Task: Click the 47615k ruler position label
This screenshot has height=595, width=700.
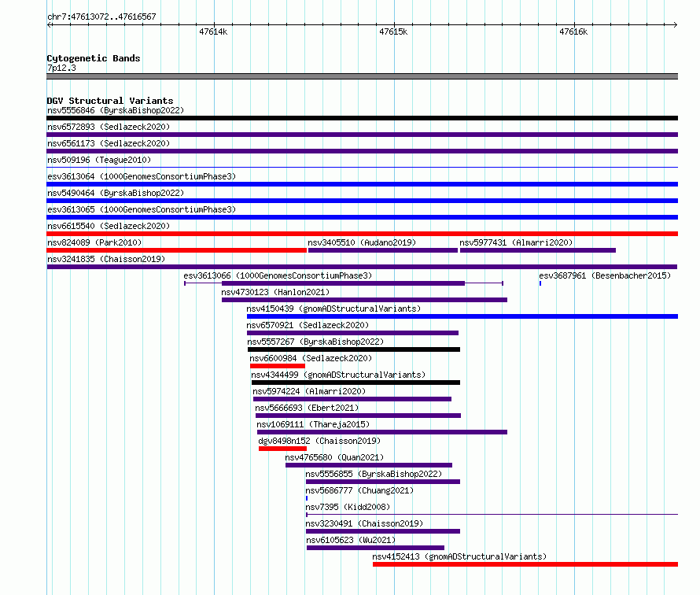Action: 393,31
